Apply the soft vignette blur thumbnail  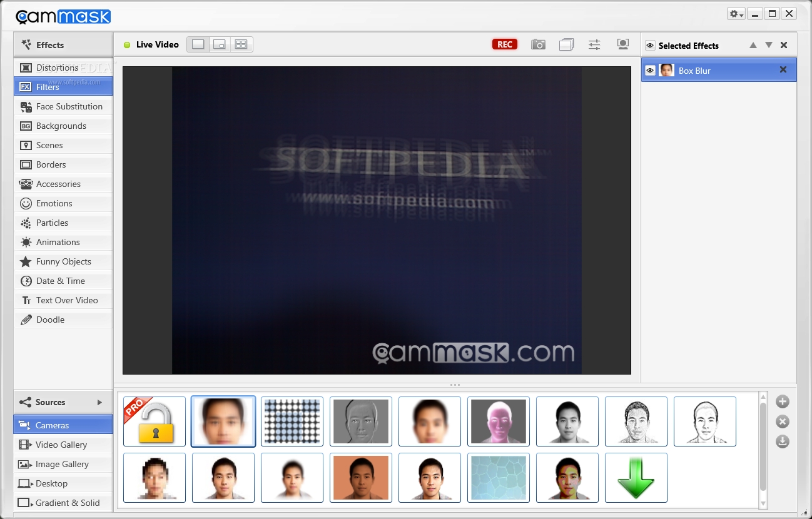[292, 478]
